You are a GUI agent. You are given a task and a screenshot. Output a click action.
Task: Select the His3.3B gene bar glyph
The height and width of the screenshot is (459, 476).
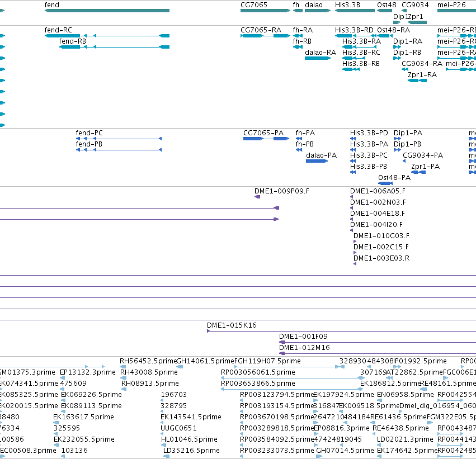tap(355, 11)
